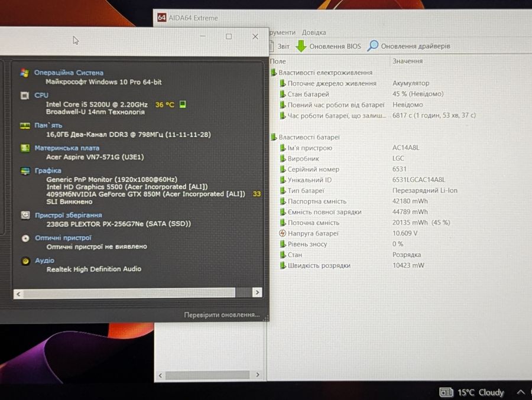Open the Материнська плата section link
Viewport: 532px width, 400px height.
(x=67, y=148)
